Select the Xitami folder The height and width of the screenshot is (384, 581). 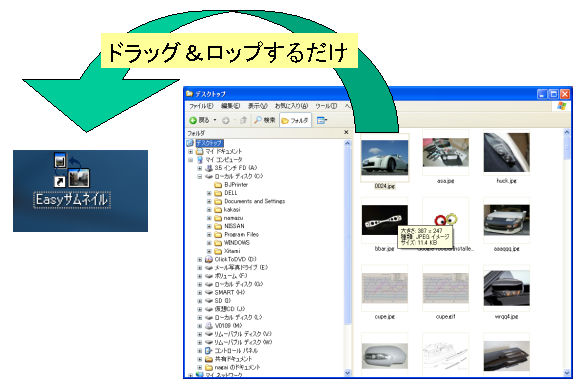tap(232, 251)
